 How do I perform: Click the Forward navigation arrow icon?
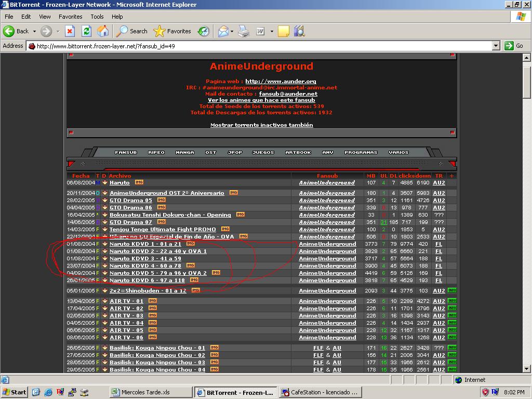46,31
